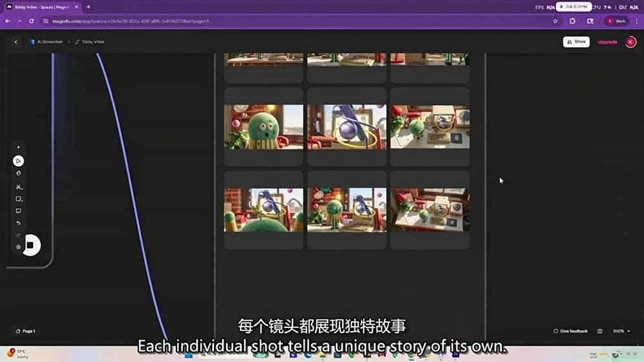
Task: Open the browser extensions icon
Action: [x=573, y=21]
